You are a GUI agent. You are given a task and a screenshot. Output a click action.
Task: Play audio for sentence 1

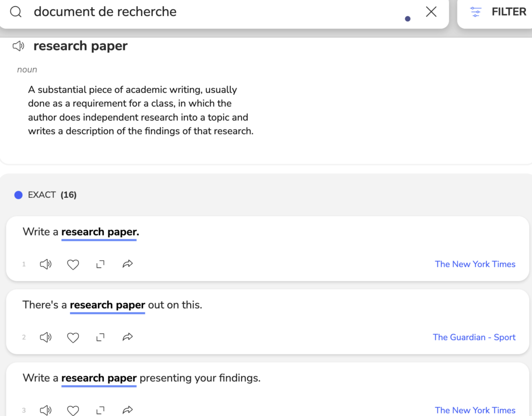pyautogui.click(x=46, y=264)
